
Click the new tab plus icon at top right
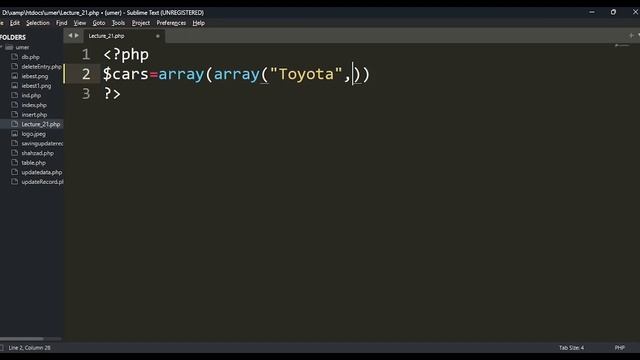(x=631, y=36)
